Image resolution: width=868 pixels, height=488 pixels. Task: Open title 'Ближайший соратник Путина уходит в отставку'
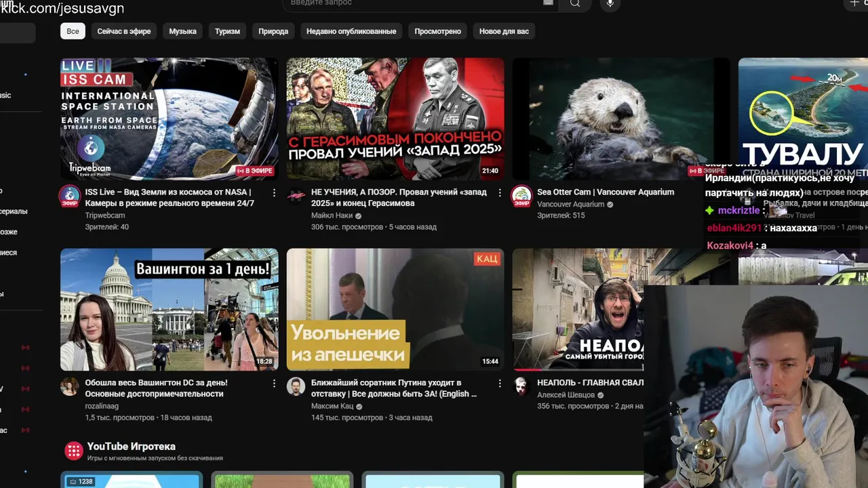point(394,388)
